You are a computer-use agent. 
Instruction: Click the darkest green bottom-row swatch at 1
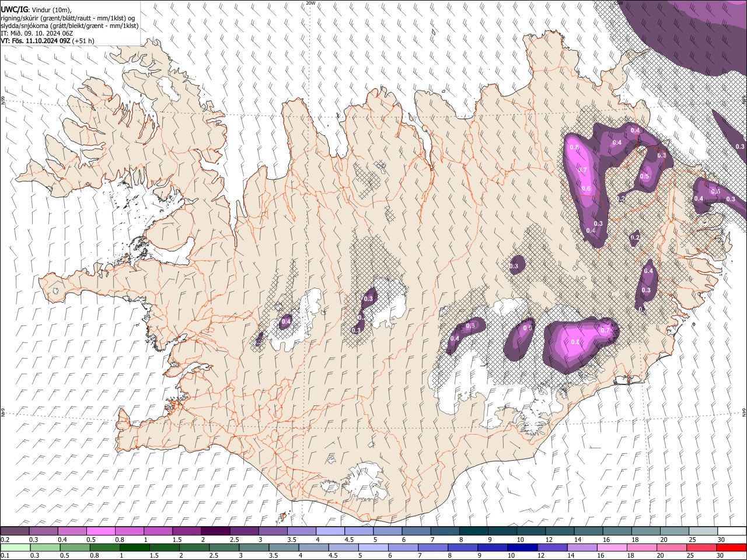pos(134,547)
